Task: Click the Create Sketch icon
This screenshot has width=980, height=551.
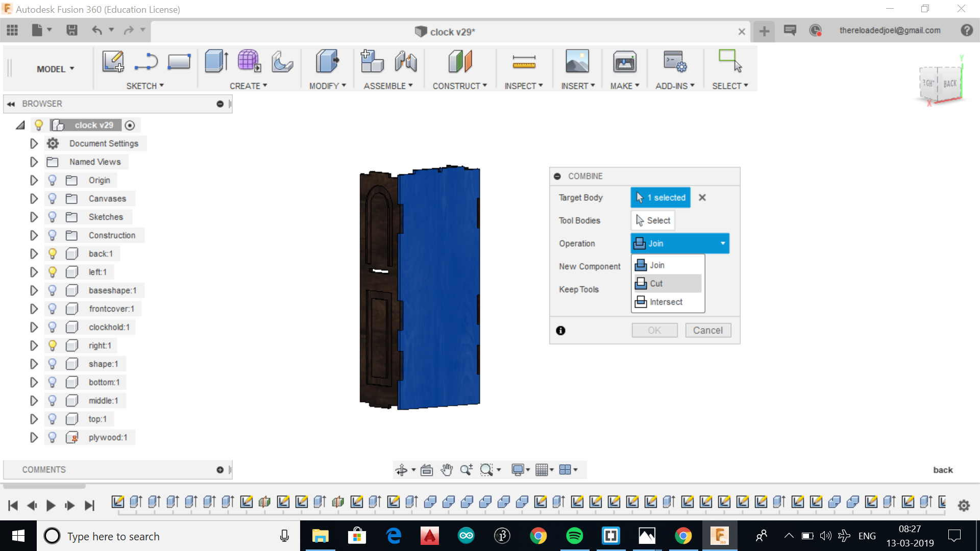Action: 113,61
